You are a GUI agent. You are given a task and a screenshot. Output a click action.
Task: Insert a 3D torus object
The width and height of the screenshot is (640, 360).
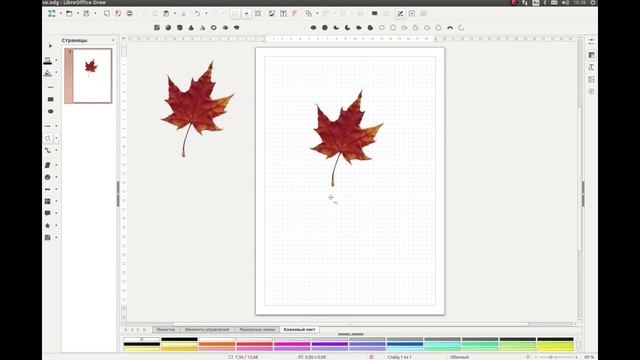click(x=214, y=27)
